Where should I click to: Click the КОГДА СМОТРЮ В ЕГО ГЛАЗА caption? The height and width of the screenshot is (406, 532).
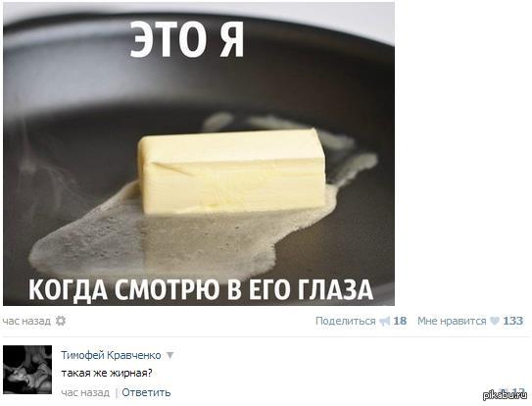[201, 290]
